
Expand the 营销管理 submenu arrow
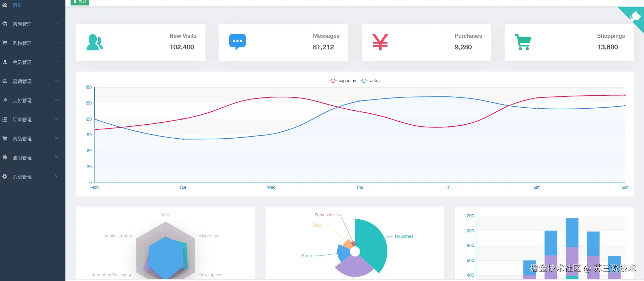[57, 81]
